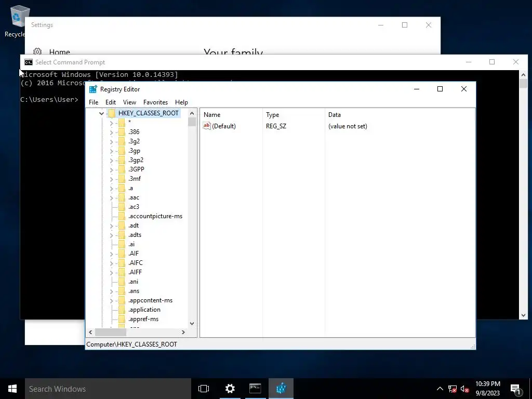The image size is (532, 399).
Task: Click the .ans key folder icon
Action: [x=122, y=291]
